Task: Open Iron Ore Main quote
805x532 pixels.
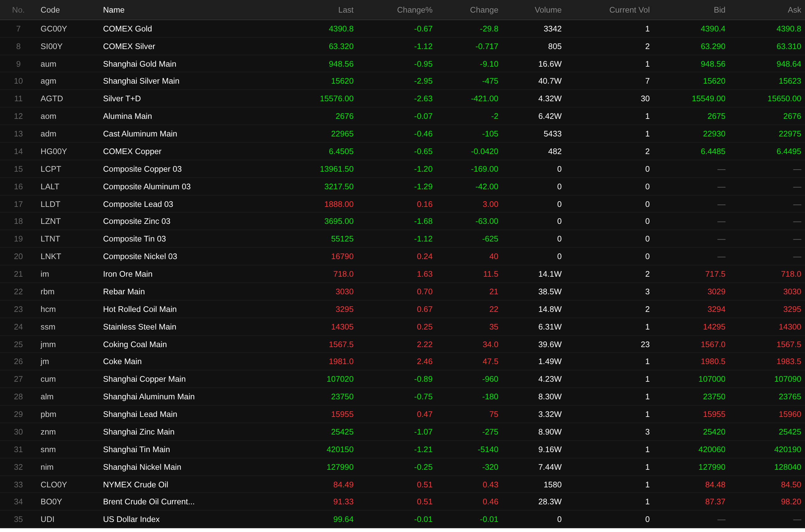Action: [x=128, y=274]
